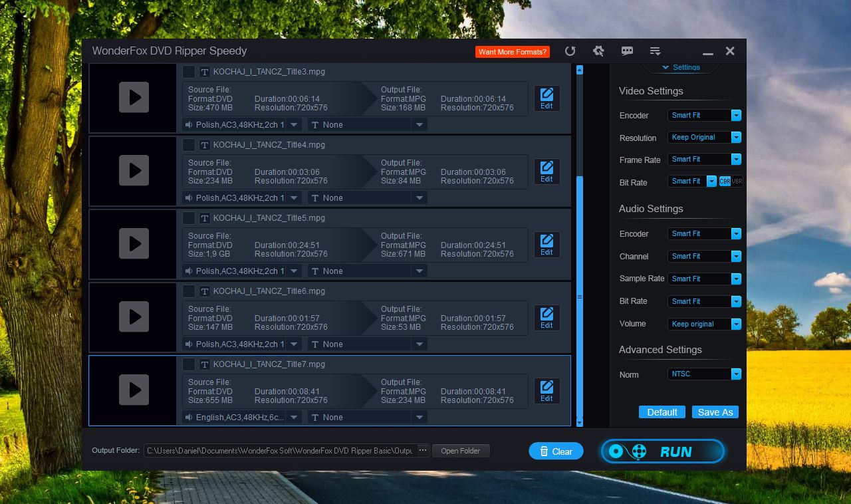Click Edit icon for Title6.mpg
The height and width of the screenshot is (504, 851).
click(x=547, y=318)
